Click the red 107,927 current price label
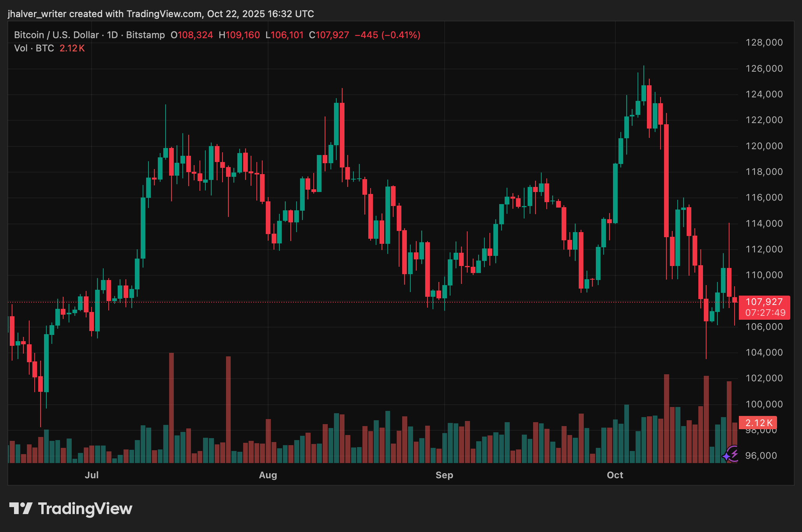Image resolution: width=802 pixels, height=532 pixels. pyautogui.click(x=764, y=302)
